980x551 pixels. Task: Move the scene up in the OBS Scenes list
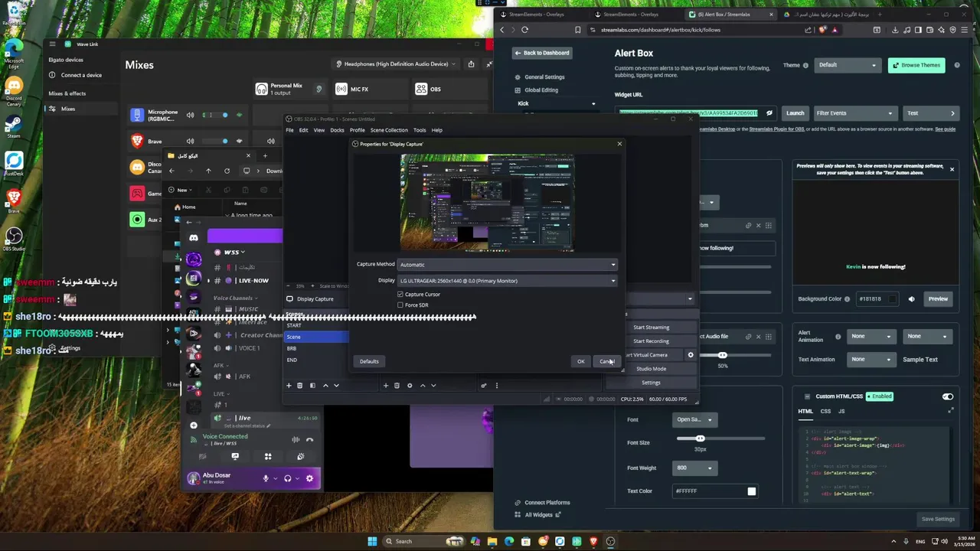point(325,386)
